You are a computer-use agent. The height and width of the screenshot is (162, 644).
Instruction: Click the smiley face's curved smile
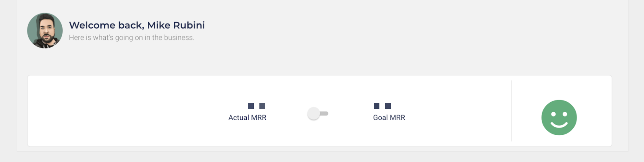[x=559, y=125]
